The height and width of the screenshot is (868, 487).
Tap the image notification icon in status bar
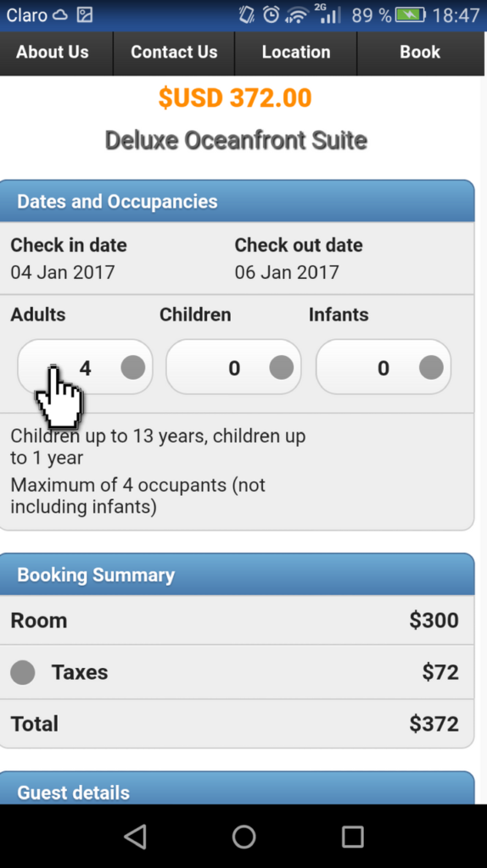(85, 14)
